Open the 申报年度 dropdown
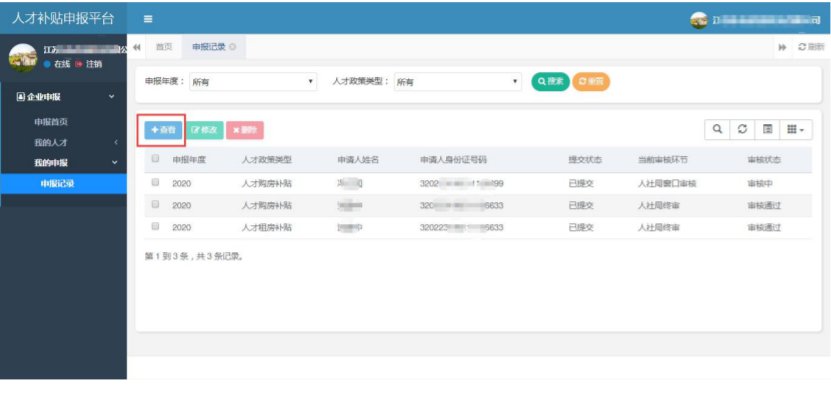Screen dimensions: 831x399 pyautogui.click(x=253, y=82)
